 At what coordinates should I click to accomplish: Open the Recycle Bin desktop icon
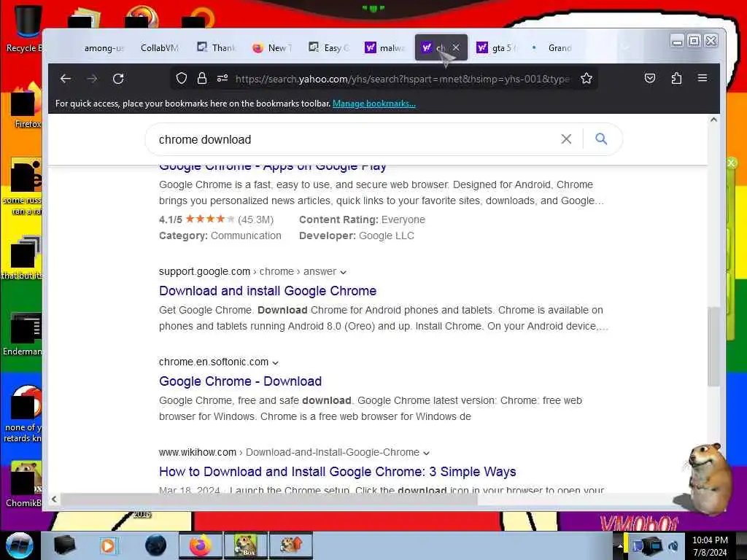point(24,28)
